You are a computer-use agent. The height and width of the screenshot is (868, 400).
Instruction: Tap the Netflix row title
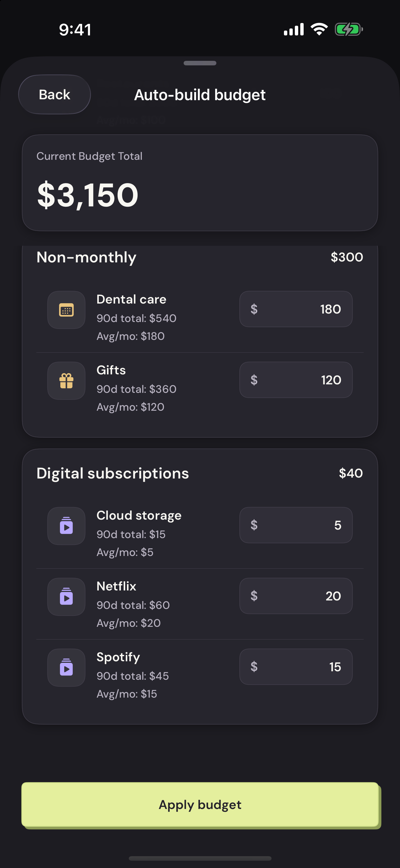coord(116,586)
